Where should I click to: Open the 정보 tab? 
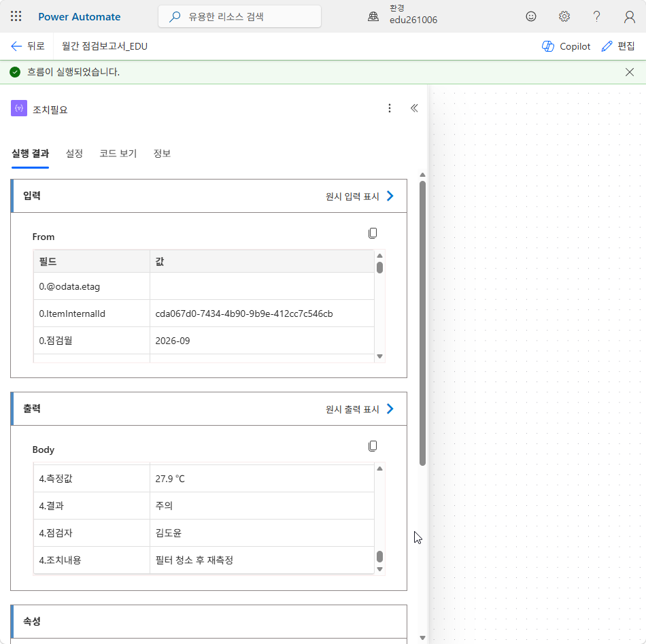click(162, 154)
